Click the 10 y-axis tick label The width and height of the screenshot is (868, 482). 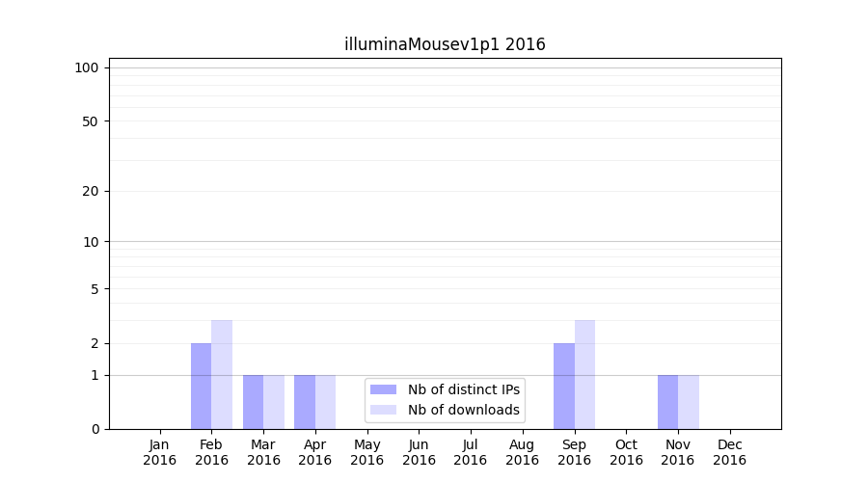(91, 242)
